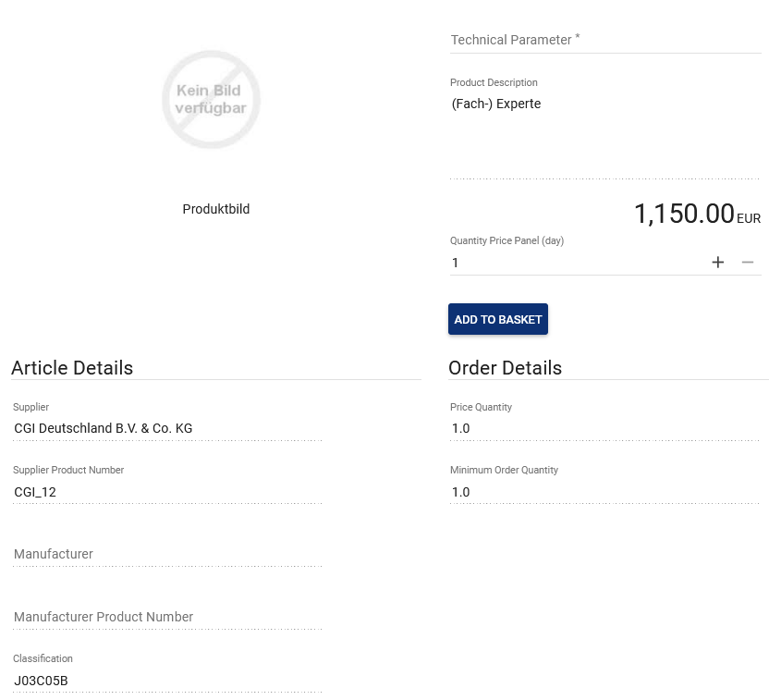Click the 'Quantity Price Panel (day)' label
Image resolution: width=769 pixels, height=700 pixels.
coord(507,240)
